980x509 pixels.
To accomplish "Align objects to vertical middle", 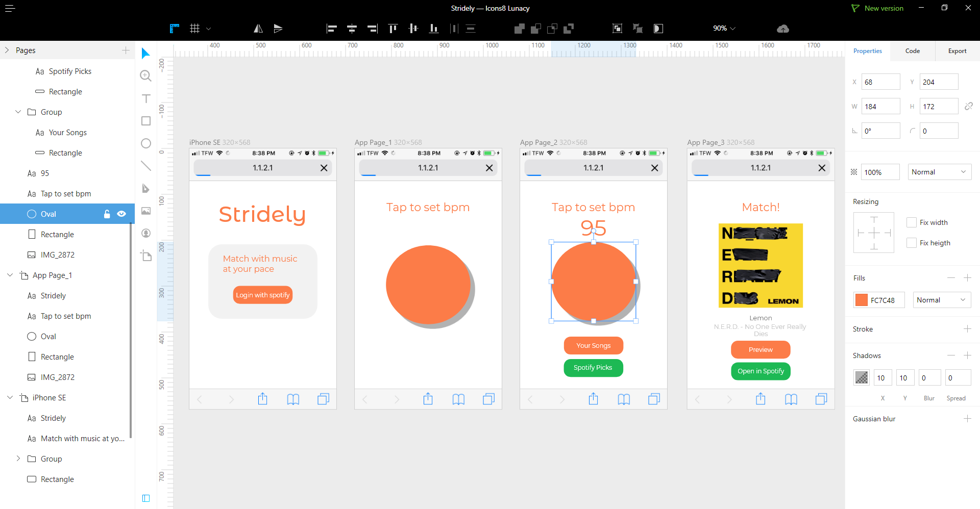I will click(x=413, y=29).
